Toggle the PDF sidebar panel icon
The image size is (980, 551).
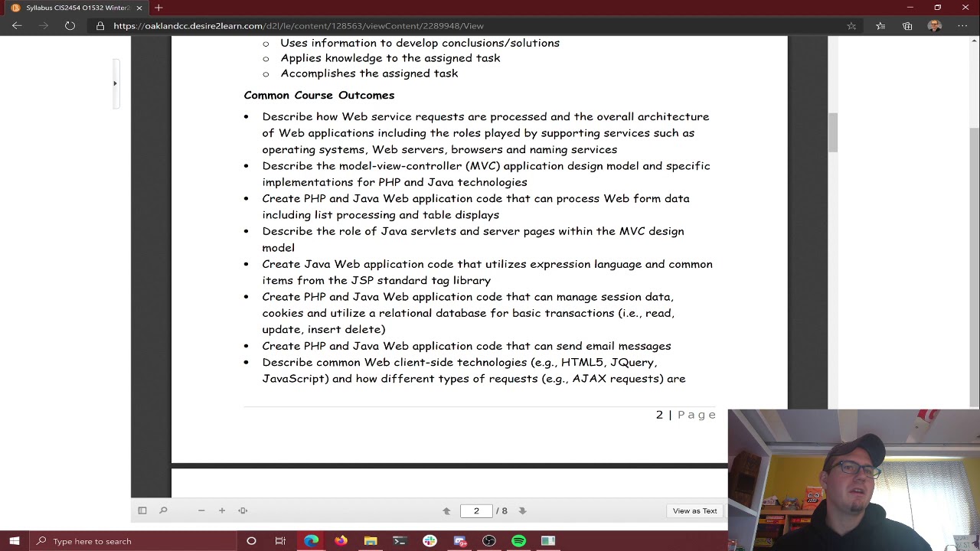(x=142, y=510)
